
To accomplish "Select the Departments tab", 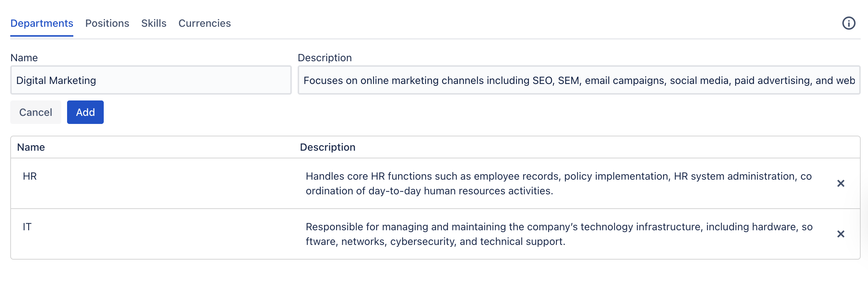I will pyautogui.click(x=42, y=23).
